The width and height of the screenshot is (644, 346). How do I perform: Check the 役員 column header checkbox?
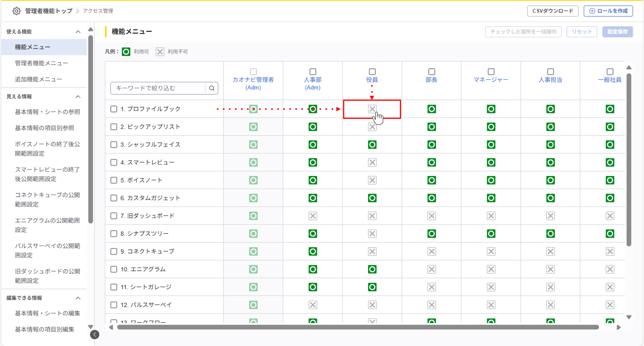point(372,72)
